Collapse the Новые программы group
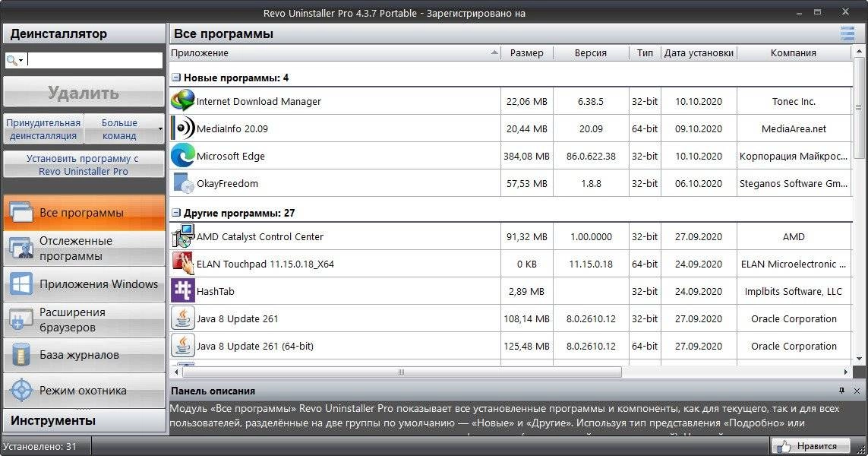This screenshot has width=868, height=456. coord(176,78)
